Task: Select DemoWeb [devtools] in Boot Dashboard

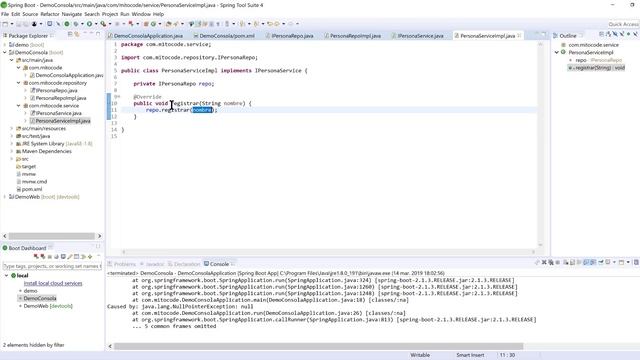Action: click(48, 306)
